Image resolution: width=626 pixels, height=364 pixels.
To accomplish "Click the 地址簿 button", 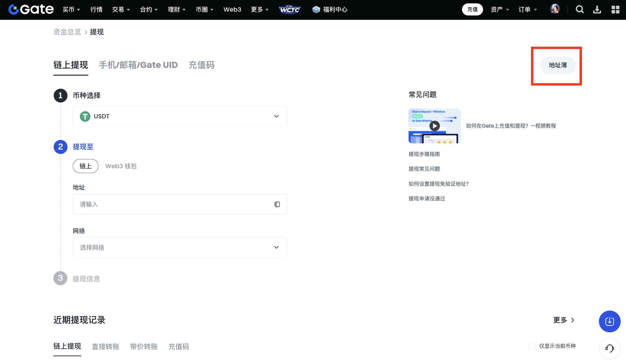I will 558,65.
